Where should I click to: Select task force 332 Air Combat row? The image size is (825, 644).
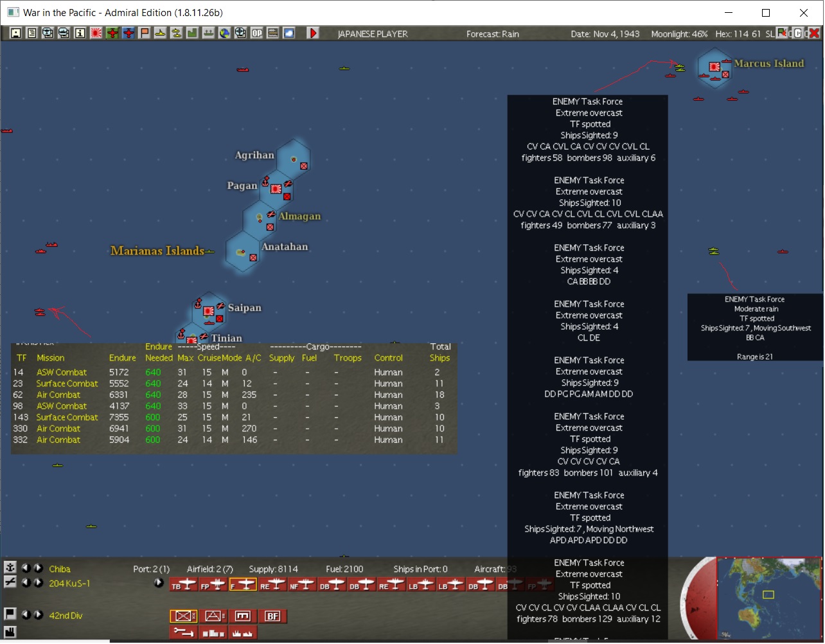point(233,440)
